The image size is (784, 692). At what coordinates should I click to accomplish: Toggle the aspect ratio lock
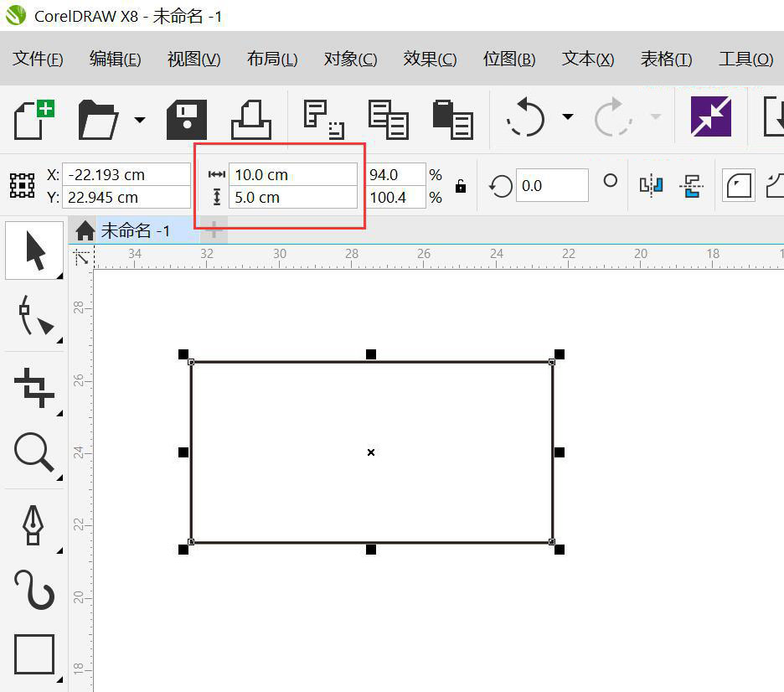(x=459, y=185)
